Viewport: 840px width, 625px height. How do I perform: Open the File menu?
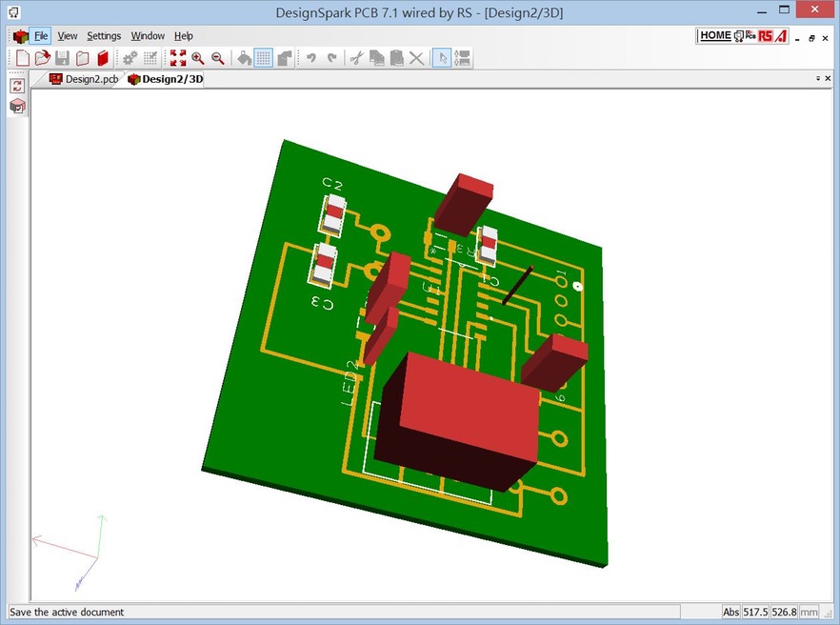41,36
